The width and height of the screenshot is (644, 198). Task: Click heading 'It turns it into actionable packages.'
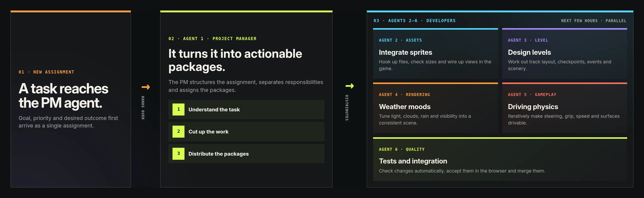235,60
